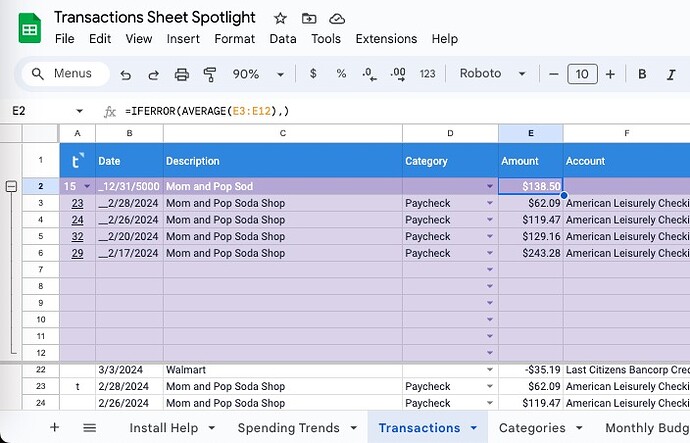The width and height of the screenshot is (690, 443).
Task: Follow the link 29 in column A
Action: [x=77, y=253]
